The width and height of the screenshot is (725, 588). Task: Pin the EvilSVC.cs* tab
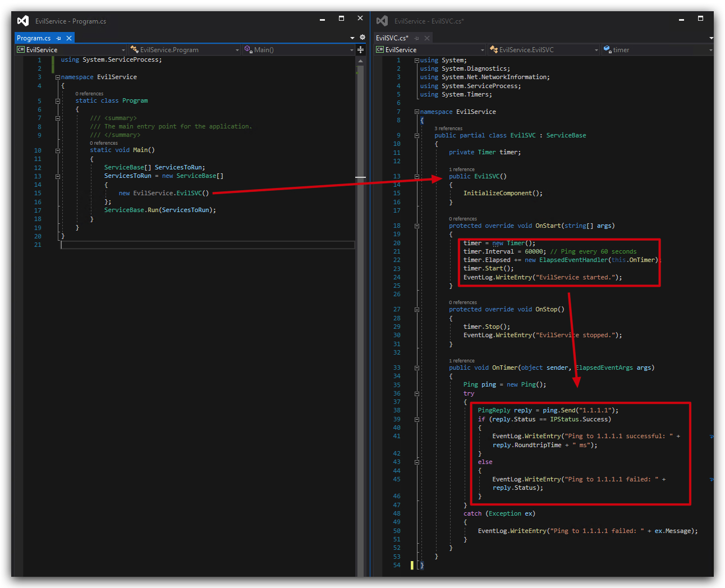[x=416, y=38]
